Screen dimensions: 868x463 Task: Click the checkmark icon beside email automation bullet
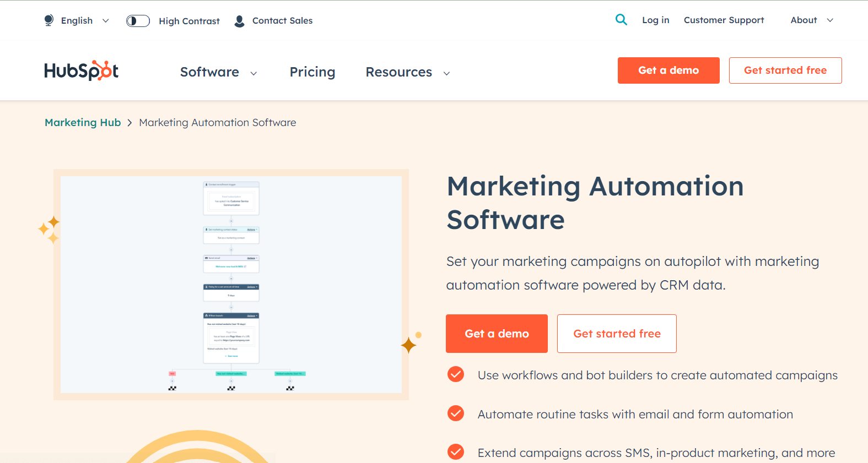pos(456,413)
